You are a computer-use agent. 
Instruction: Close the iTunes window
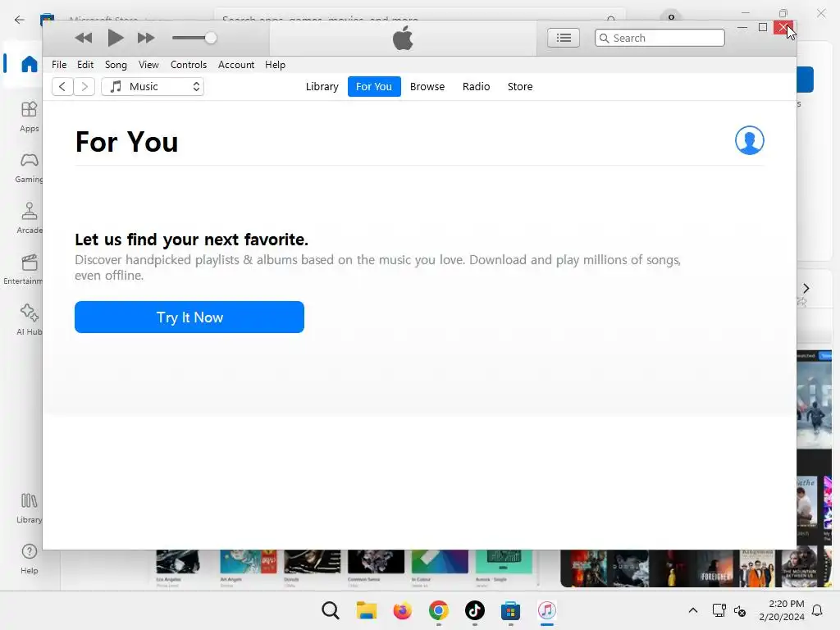tap(783, 27)
